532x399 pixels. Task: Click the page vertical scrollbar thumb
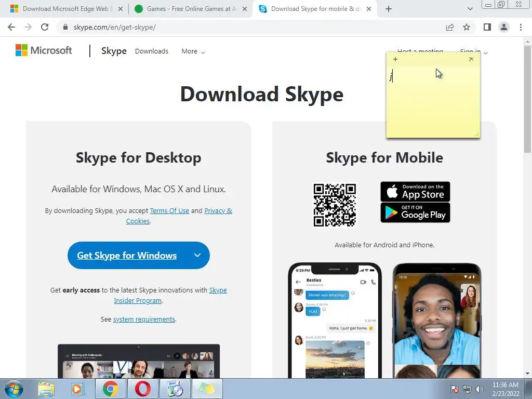click(527, 98)
